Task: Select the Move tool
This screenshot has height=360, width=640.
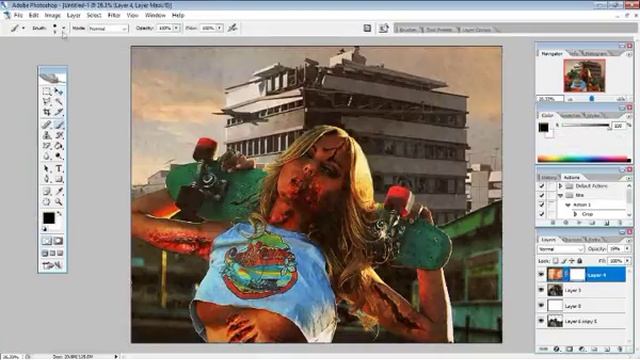Action: [59, 91]
